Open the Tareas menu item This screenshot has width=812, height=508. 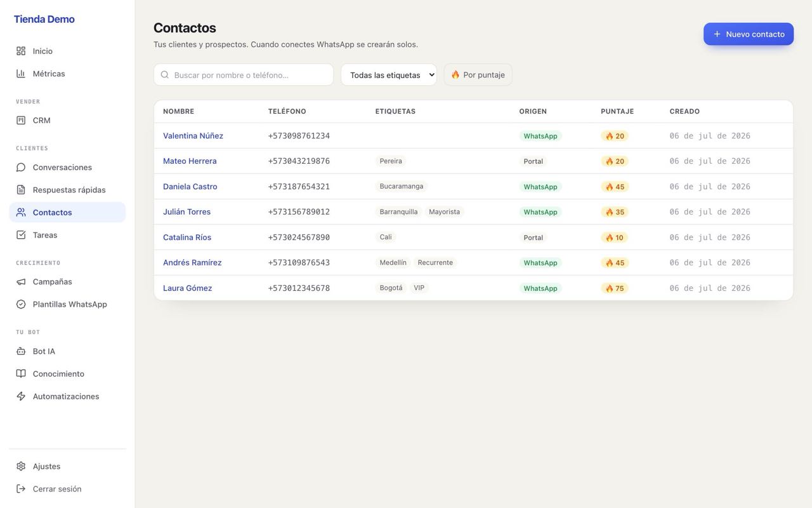[x=67, y=235]
